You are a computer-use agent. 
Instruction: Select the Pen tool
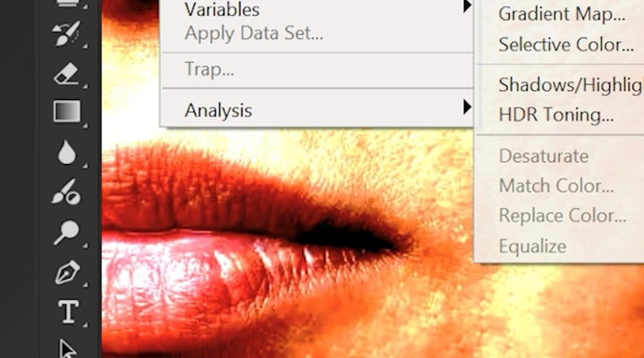[x=67, y=272]
